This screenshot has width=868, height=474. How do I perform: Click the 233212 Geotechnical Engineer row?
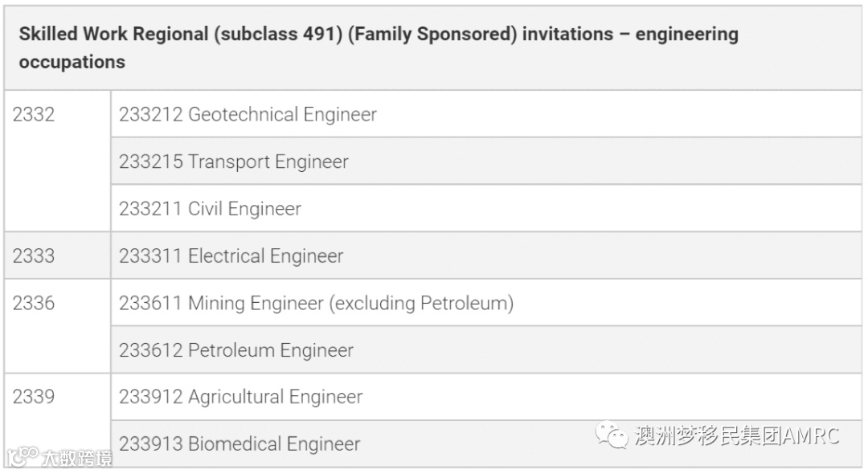(248, 115)
